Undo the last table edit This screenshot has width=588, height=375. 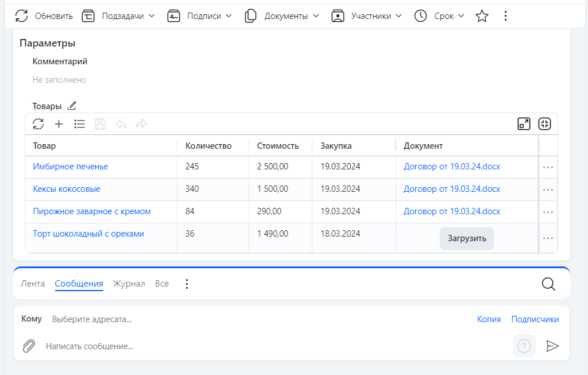[x=121, y=123]
